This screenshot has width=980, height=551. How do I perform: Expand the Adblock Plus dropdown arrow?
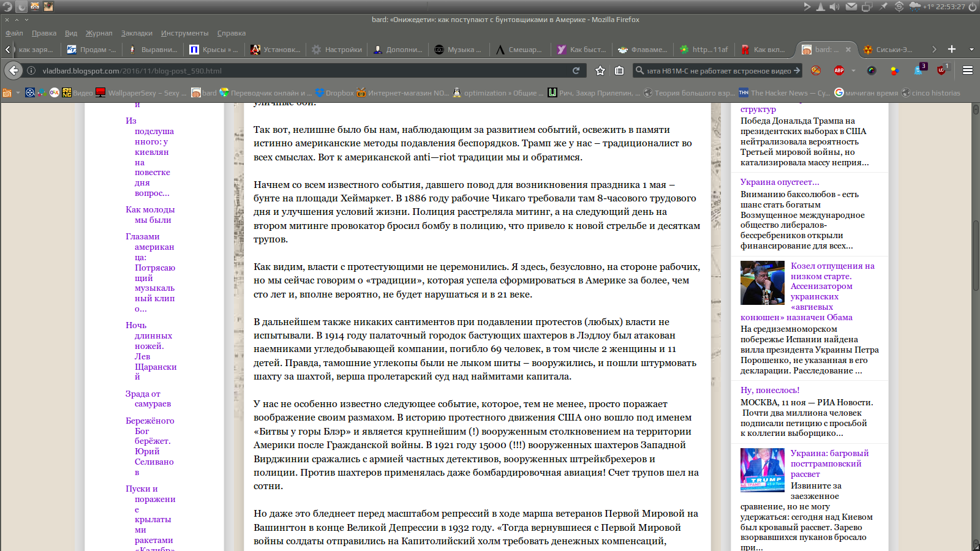853,70
